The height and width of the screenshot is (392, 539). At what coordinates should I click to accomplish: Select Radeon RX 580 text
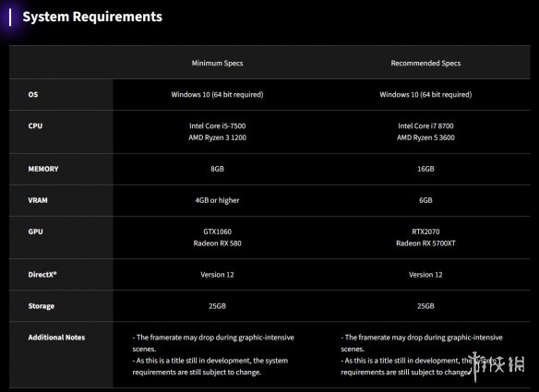217,244
